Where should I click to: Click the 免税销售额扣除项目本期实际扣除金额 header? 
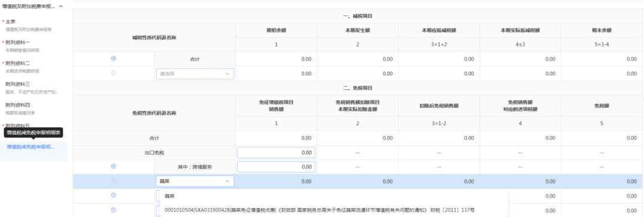pyautogui.click(x=358, y=106)
